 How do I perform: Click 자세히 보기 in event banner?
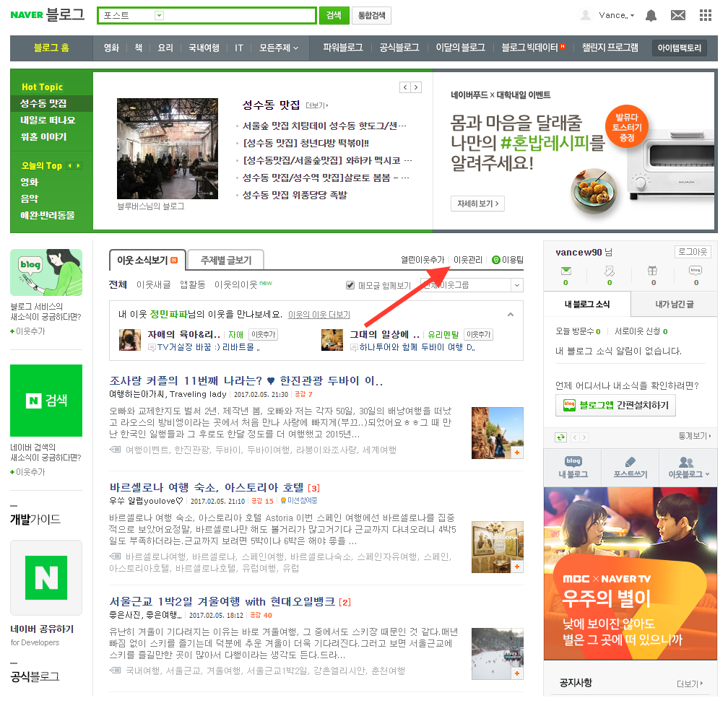coord(478,204)
